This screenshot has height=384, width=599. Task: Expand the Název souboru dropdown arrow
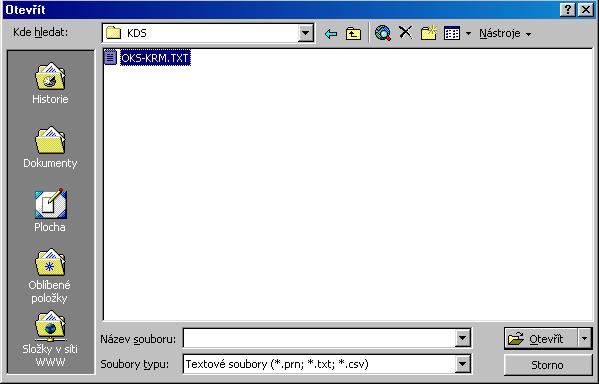462,338
